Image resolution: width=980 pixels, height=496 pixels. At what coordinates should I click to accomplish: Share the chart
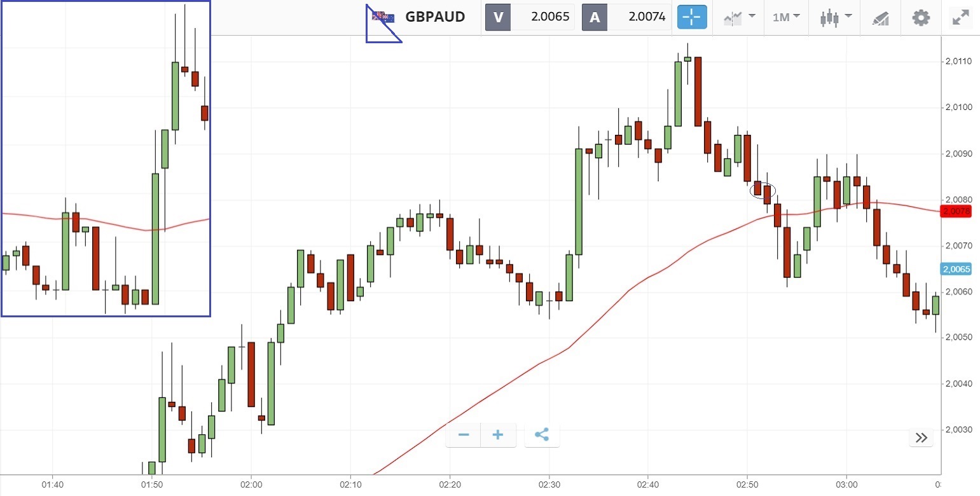tap(542, 435)
